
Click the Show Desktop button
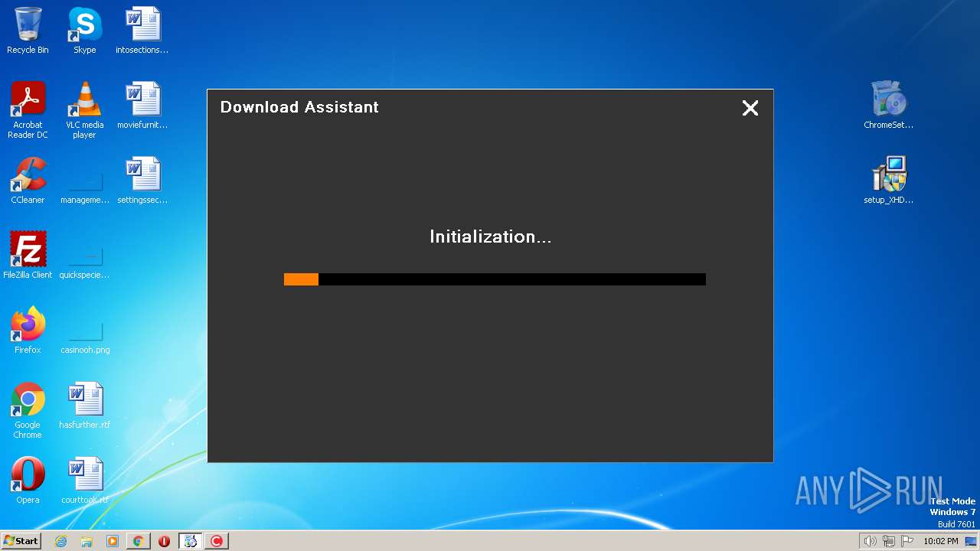pos(971,541)
